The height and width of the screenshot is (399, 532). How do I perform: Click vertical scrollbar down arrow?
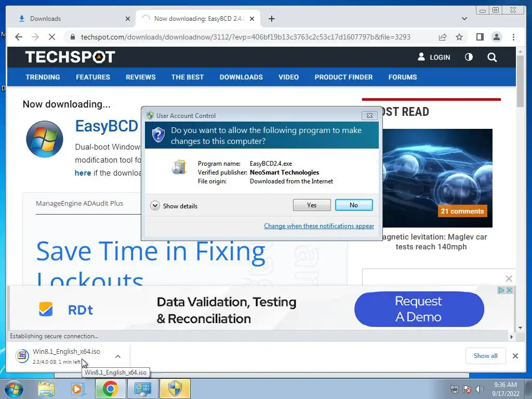[x=521, y=328]
